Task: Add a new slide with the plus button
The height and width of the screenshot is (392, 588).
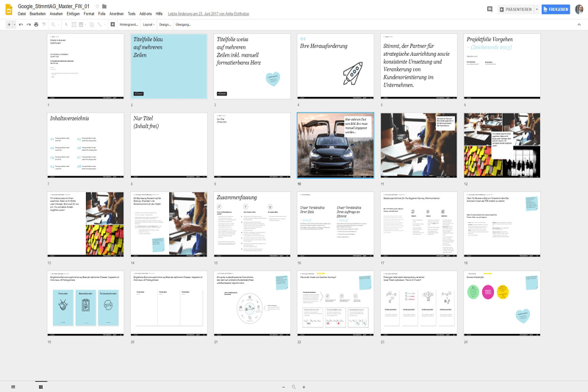Action: point(9,25)
